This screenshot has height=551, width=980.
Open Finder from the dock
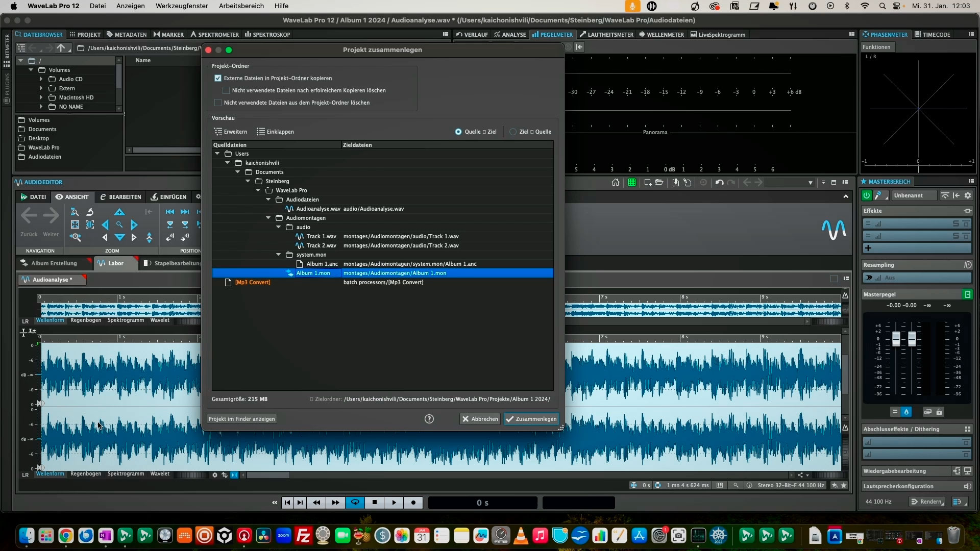tap(27, 536)
